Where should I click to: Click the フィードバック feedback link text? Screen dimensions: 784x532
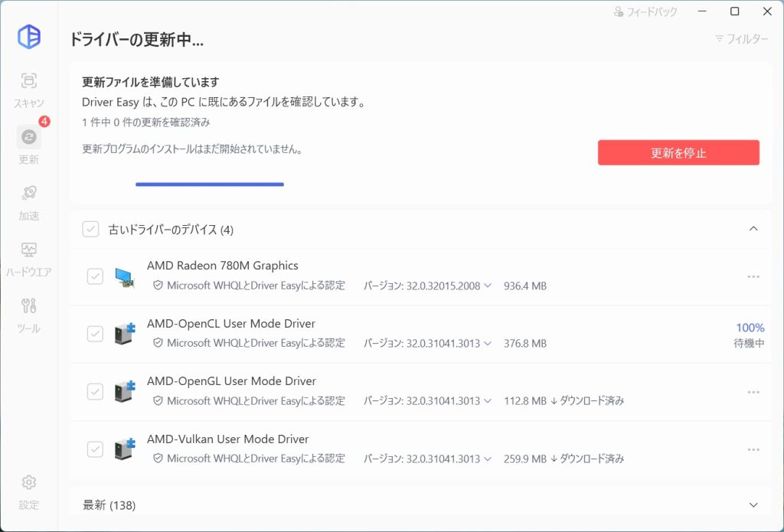[652, 11]
